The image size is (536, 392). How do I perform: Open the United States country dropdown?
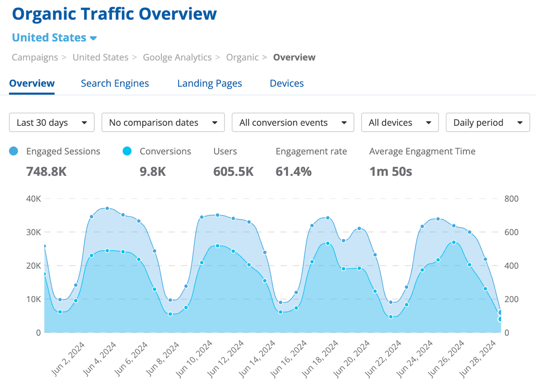click(x=54, y=38)
